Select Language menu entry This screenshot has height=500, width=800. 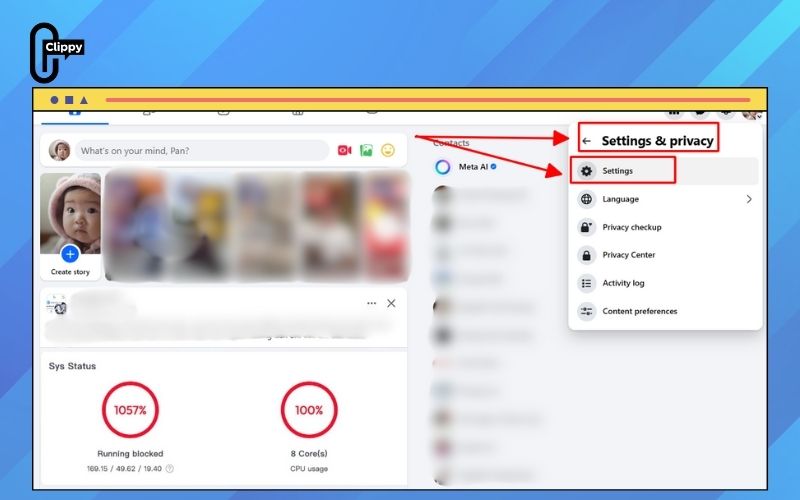pyautogui.click(x=664, y=199)
